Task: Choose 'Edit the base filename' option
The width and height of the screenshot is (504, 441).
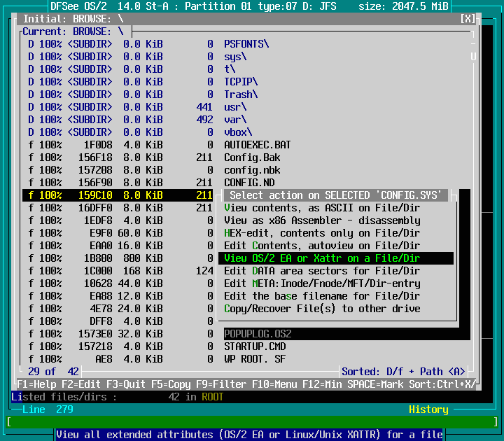Action: [x=322, y=296]
